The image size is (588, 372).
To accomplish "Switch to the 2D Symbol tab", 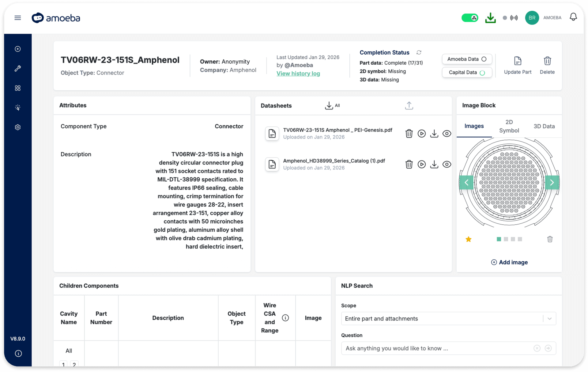I will (509, 126).
